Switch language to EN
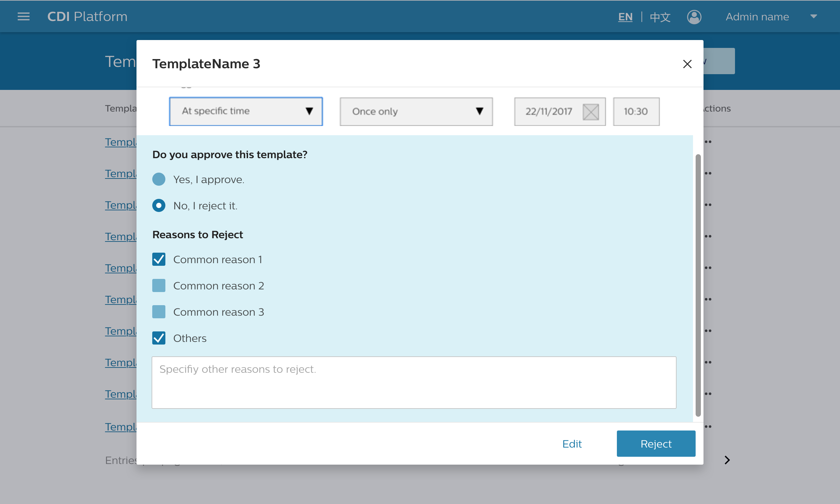Viewport: 840px width, 504px height. point(625,17)
